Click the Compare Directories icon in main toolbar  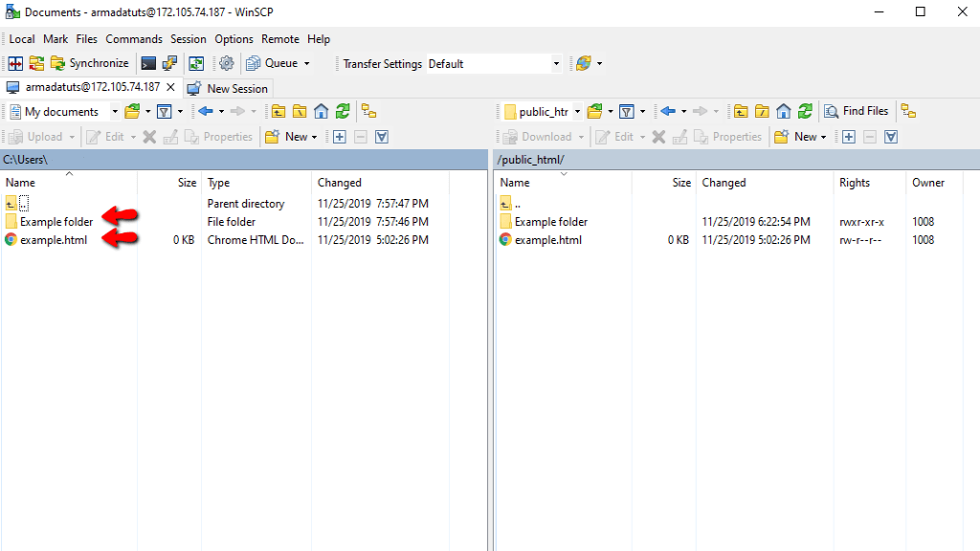click(15, 63)
